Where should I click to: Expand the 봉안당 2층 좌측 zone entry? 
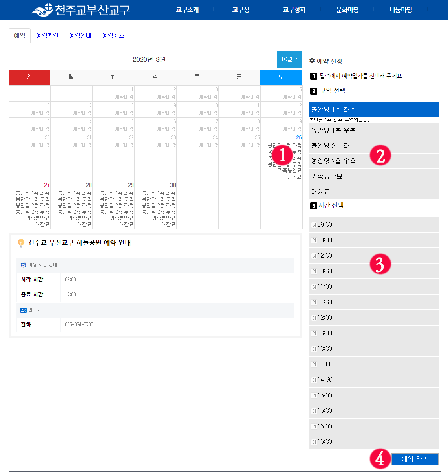(x=374, y=146)
